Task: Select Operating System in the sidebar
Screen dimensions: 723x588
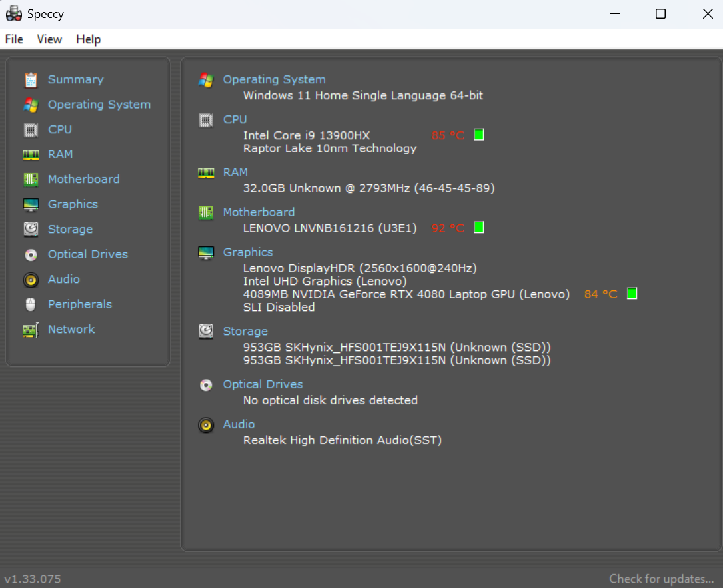Action: 99,105
